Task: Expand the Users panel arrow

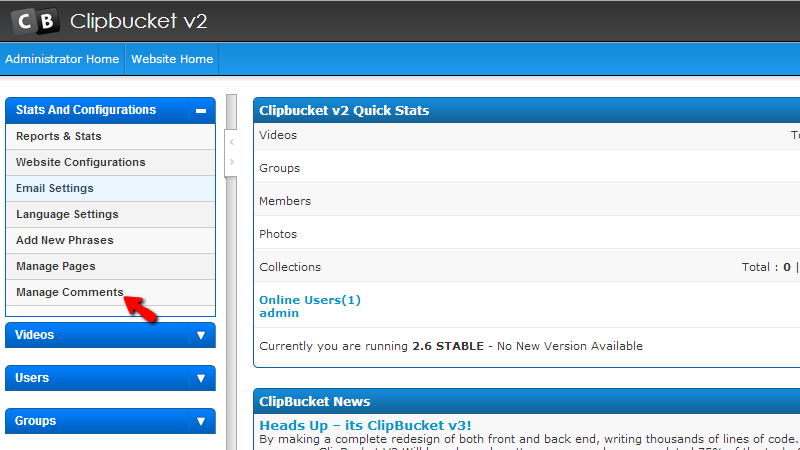Action: (x=201, y=378)
